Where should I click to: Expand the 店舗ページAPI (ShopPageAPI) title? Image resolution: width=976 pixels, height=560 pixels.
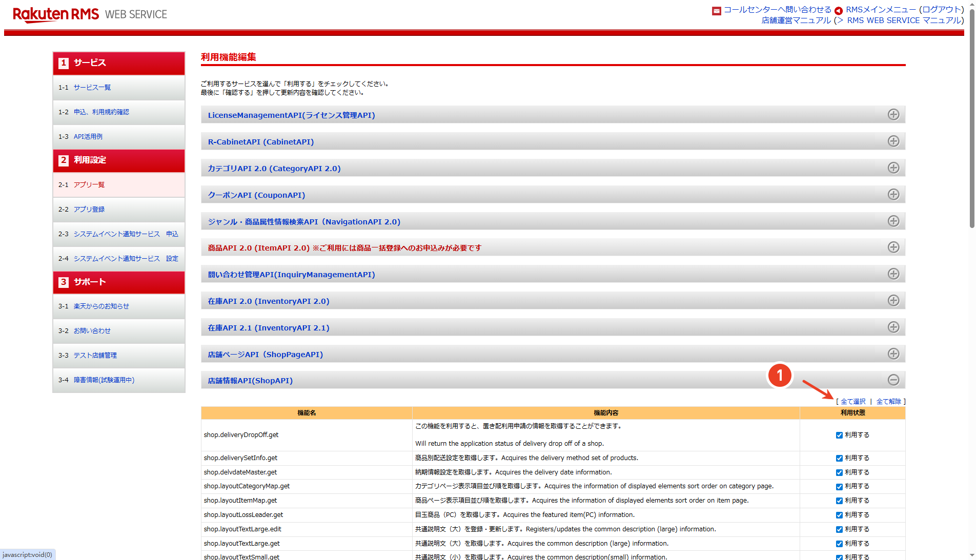tap(266, 355)
